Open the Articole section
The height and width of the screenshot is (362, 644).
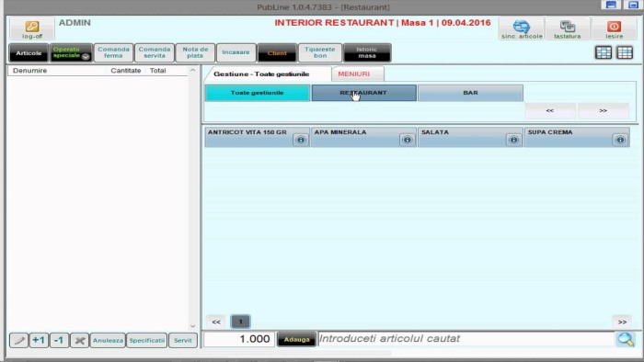click(29, 53)
